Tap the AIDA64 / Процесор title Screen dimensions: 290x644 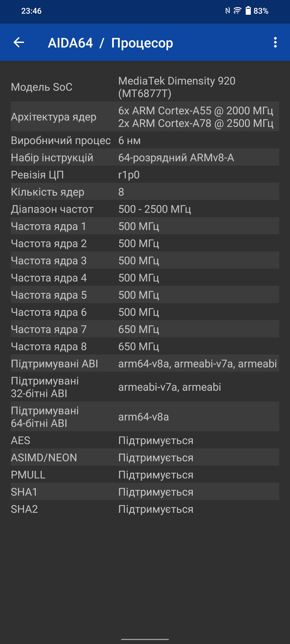point(110,43)
